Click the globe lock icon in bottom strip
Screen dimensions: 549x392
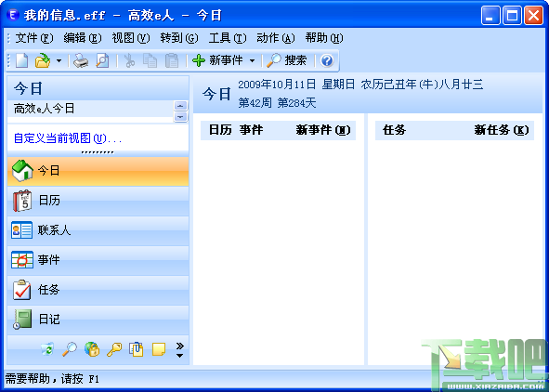click(92, 349)
